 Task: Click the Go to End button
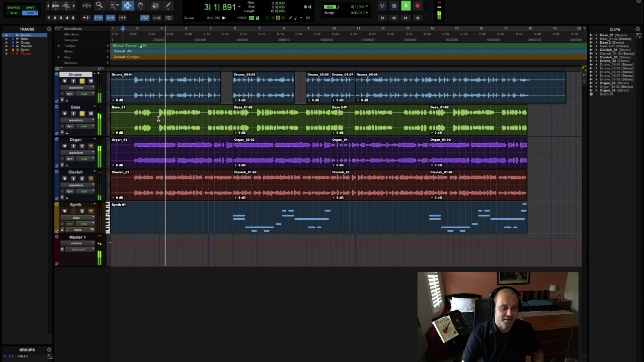[x=417, y=18]
